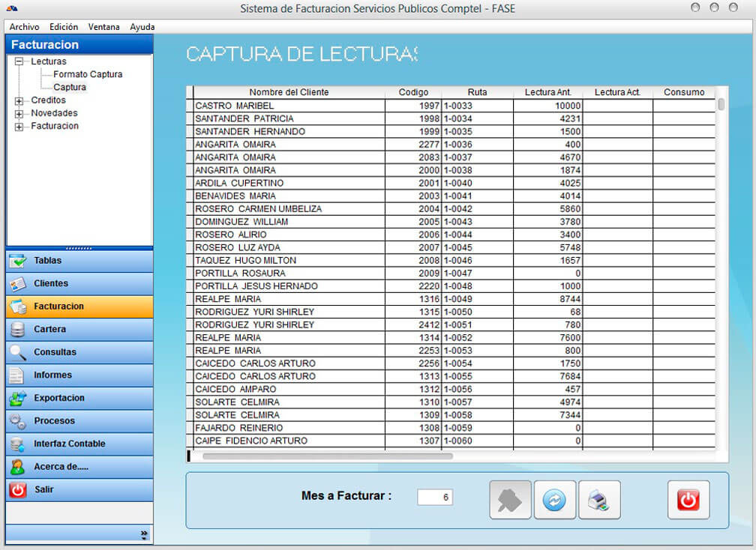Click the Facturacion panel header
The height and width of the screenshot is (550, 756).
coord(79,44)
